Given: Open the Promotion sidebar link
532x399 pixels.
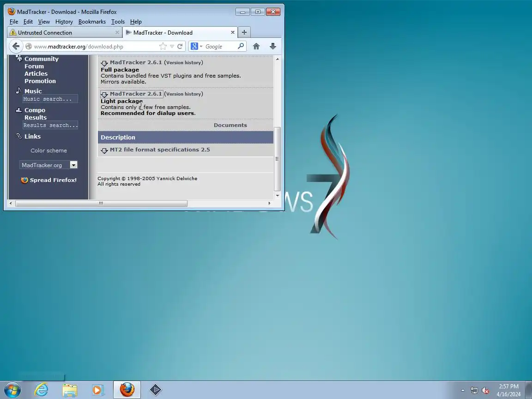Looking at the screenshot, I should 40,81.
